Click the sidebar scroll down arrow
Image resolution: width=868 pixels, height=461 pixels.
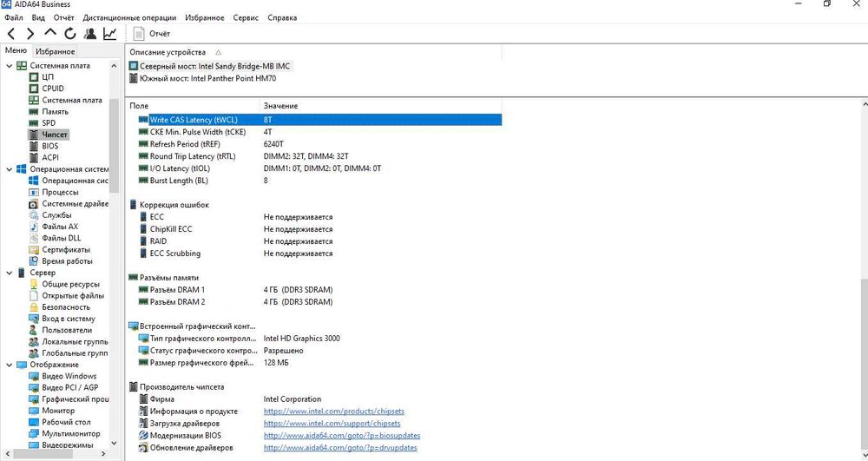click(x=114, y=443)
